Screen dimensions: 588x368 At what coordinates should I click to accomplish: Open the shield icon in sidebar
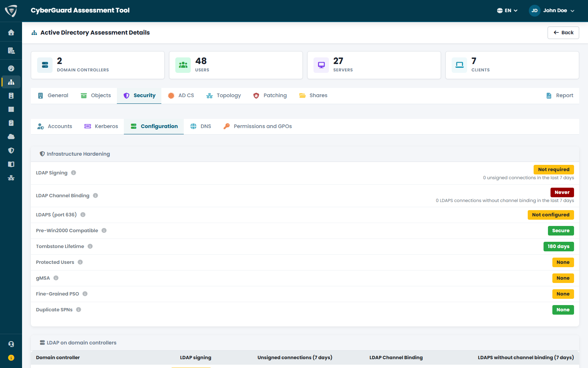[11, 151]
